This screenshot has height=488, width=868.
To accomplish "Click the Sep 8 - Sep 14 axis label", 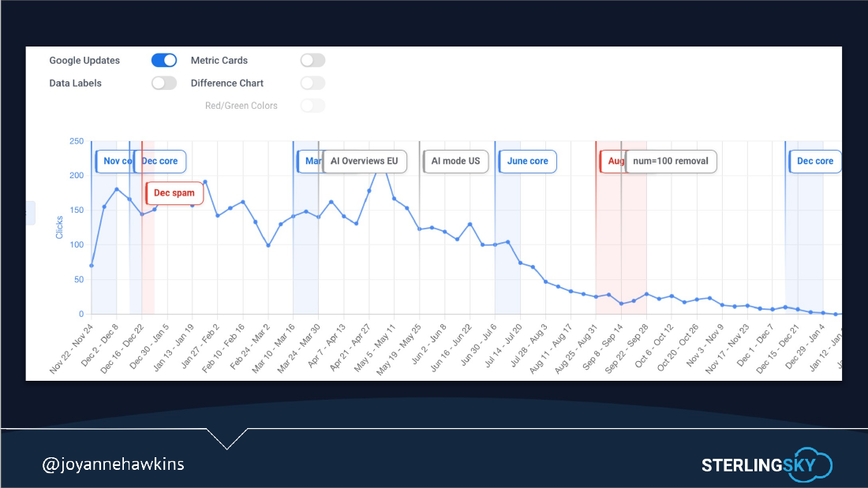I will tap(602, 348).
